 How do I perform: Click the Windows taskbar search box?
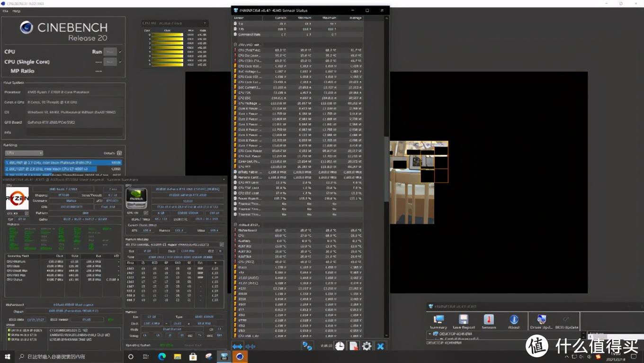69,356
